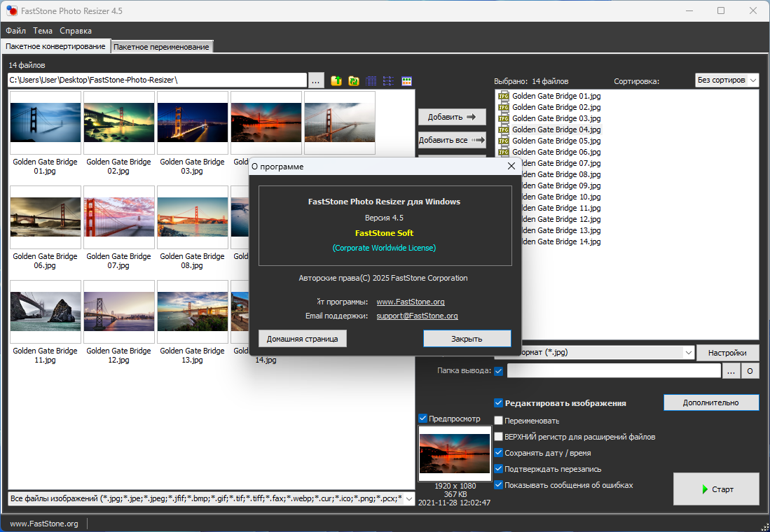Disable the Preview checkbox
Viewport: 770px width, 532px height.
point(422,419)
